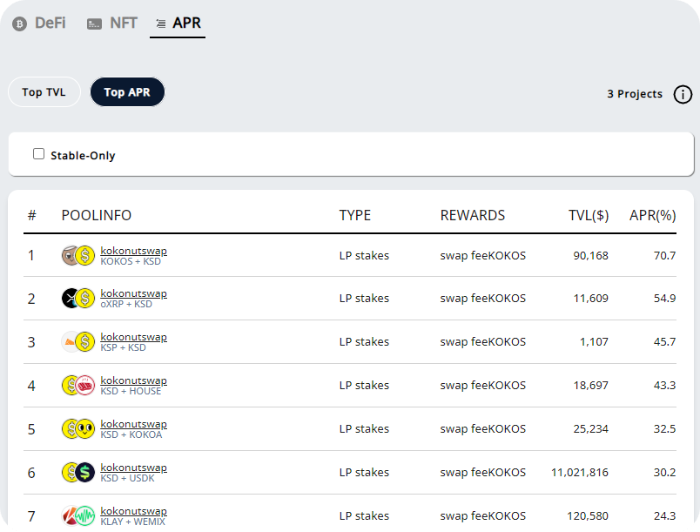The height and width of the screenshot is (532, 700).
Task: Click APR value 43.3
Action: point(665,385)
